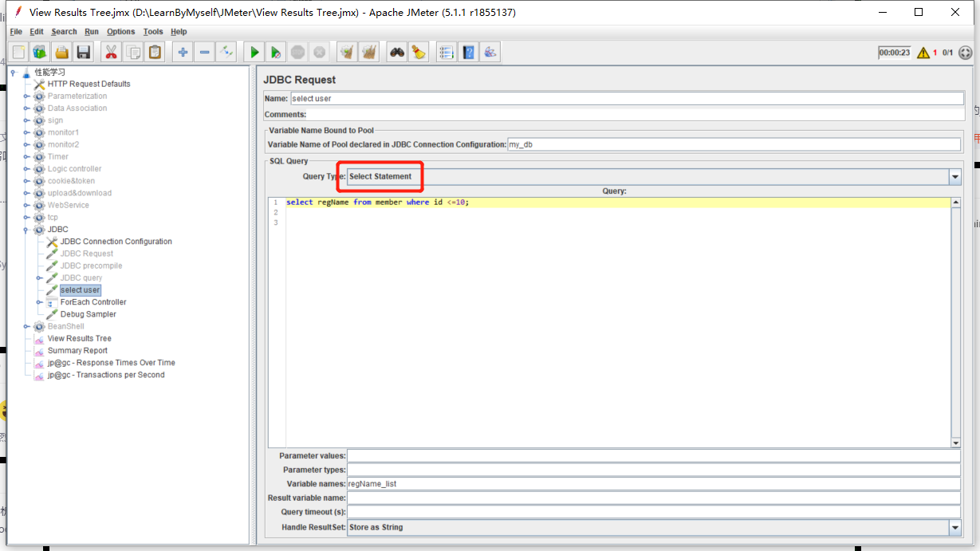Open the Run menu

tap(92, 32)
